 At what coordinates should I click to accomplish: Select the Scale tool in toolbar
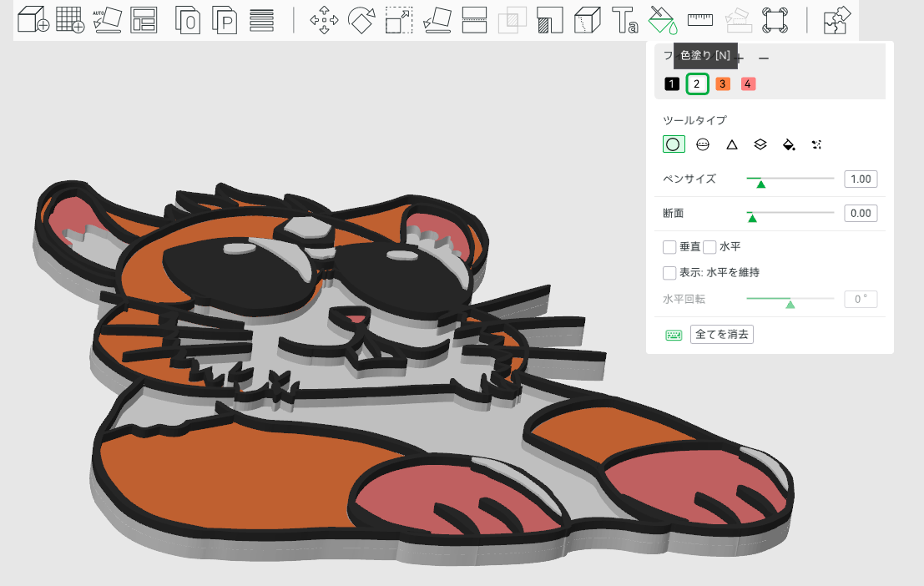(x=399, y=19)
